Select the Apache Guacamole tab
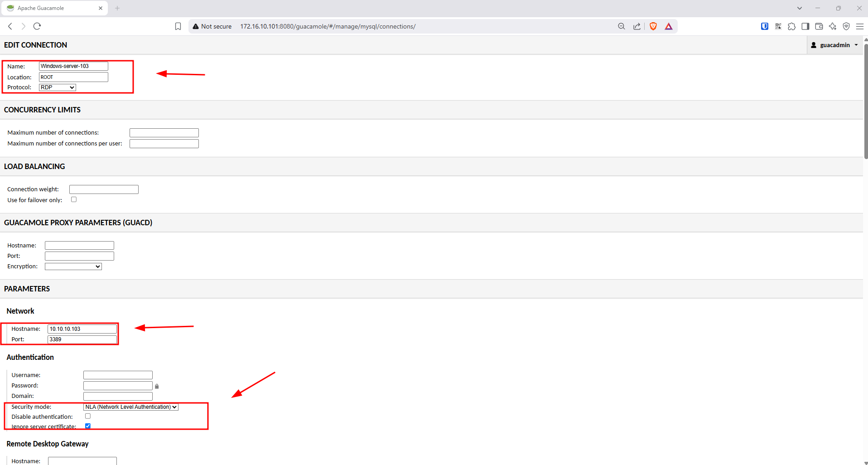Viewport: 868px width, 465px height. click(54, 8)
